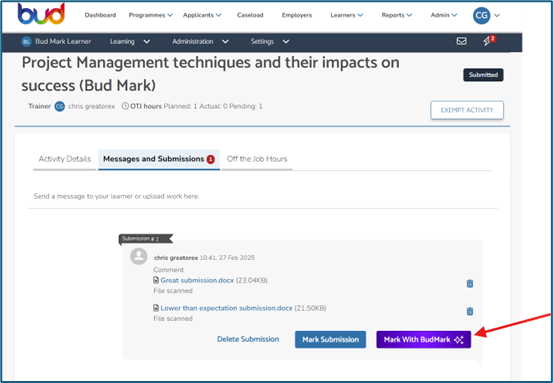
Task: Click the BL learner avatar icon
Action: [x=26, y=42]
